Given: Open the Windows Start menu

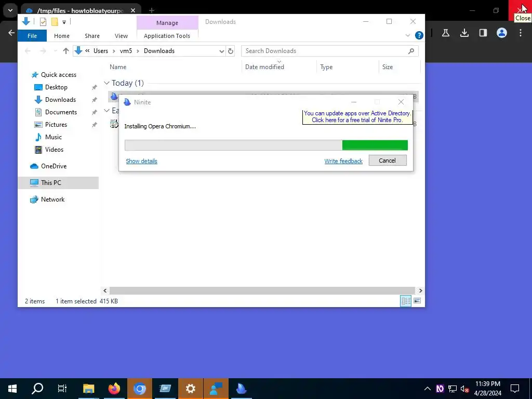Looking at the screenshot, I should click(12, 389).
